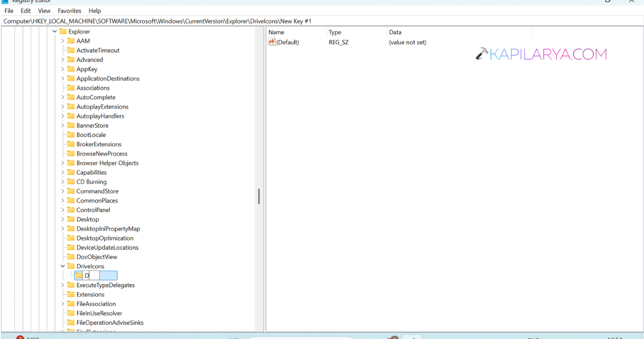Expand the AAM key
Viewport: 644px width, 339px height.
(63, 41)
